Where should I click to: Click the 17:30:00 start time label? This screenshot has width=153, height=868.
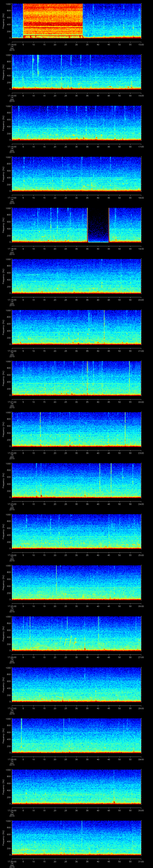tap(12, 861)
